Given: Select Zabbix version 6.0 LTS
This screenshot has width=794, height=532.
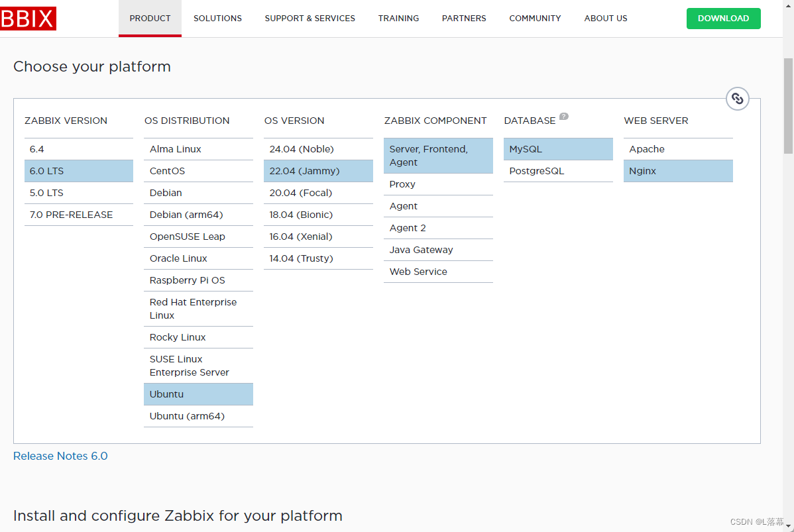Looking at the screenshot, I should click(78, 171).
